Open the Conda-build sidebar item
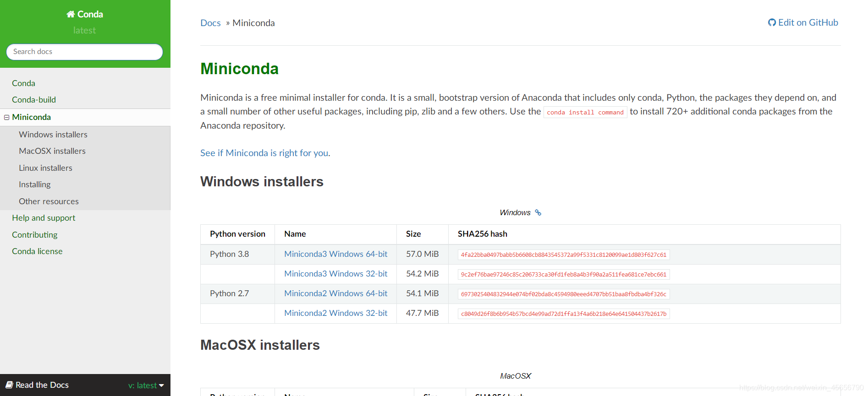 (x=34, y=100)
